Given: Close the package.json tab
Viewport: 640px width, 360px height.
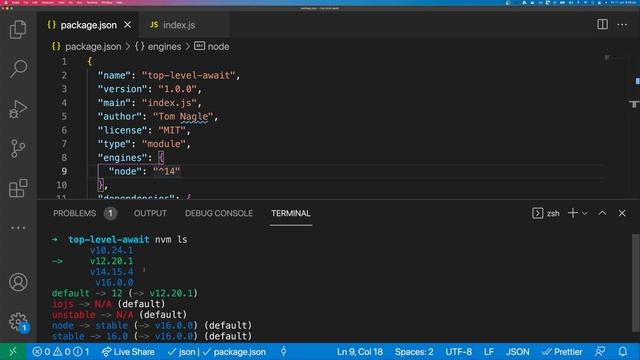Looking at the screenshot, I should [x=128, y=25].
